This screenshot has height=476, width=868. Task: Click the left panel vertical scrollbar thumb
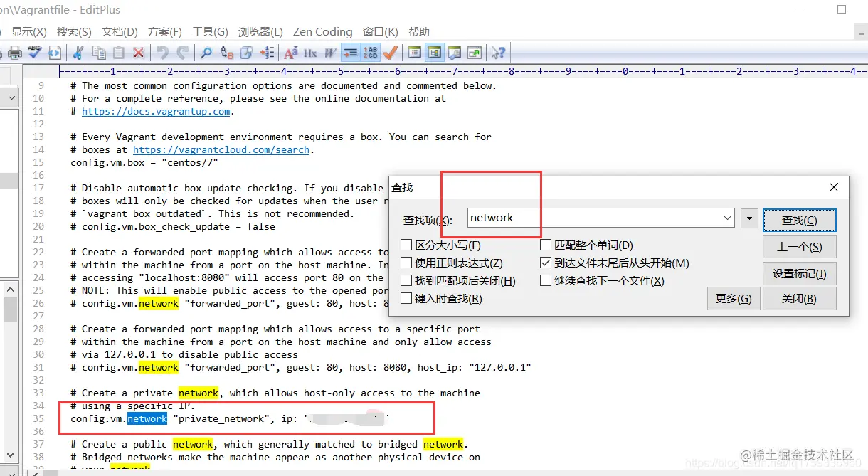tap(10, 309)
